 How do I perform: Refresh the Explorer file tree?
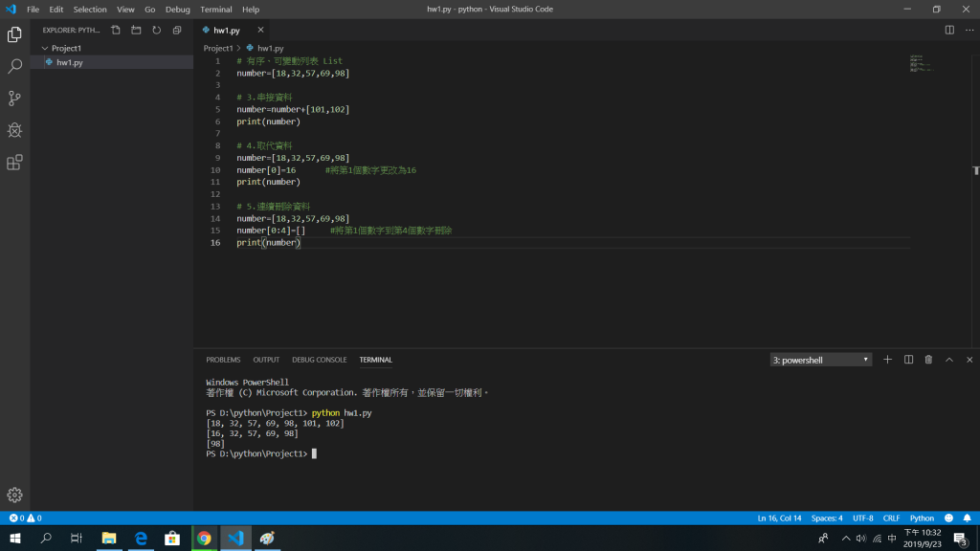[x=156, y=30]
